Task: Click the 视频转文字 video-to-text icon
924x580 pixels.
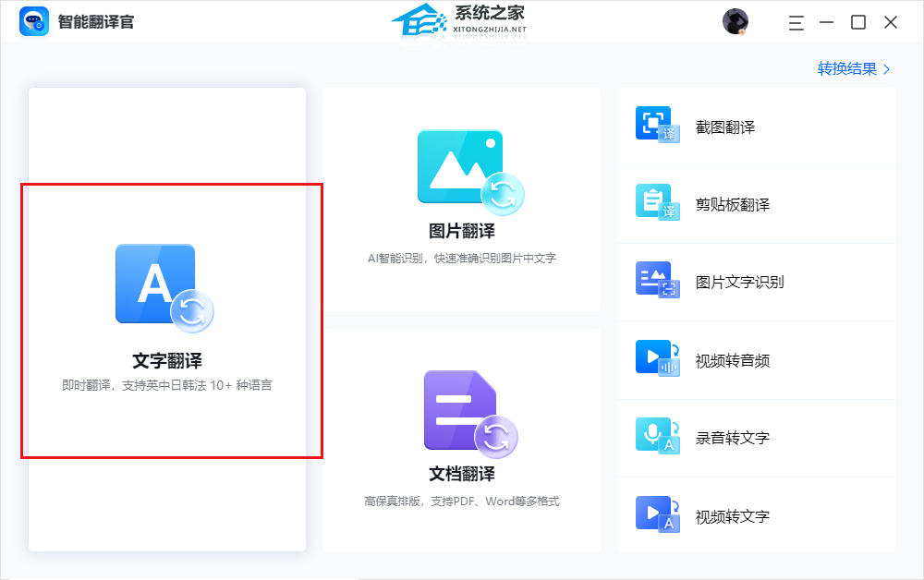Action: click(x=658, y=514)
